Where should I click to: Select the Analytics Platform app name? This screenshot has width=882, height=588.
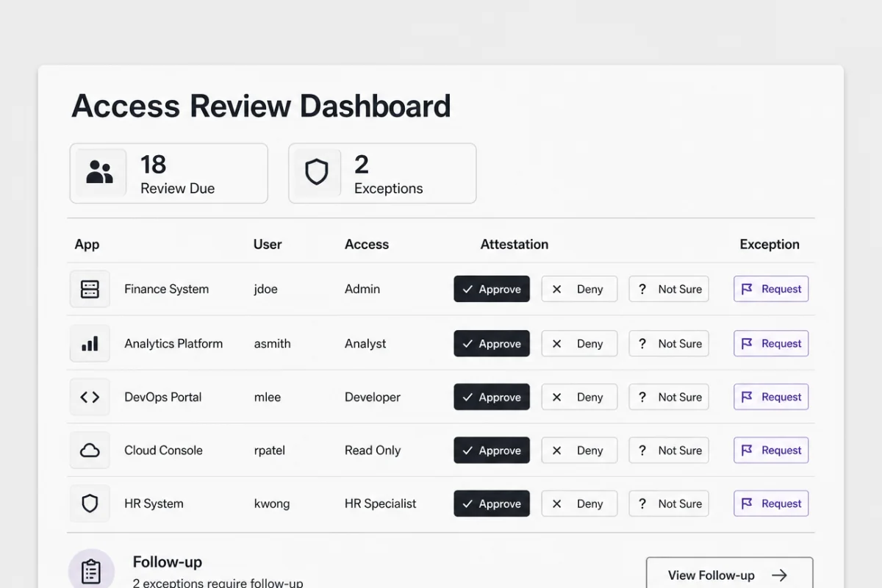tap(173, 343)
